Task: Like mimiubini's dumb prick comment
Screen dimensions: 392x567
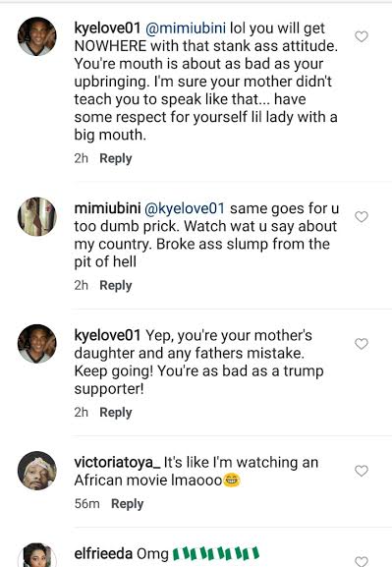Action: point(362,216)
